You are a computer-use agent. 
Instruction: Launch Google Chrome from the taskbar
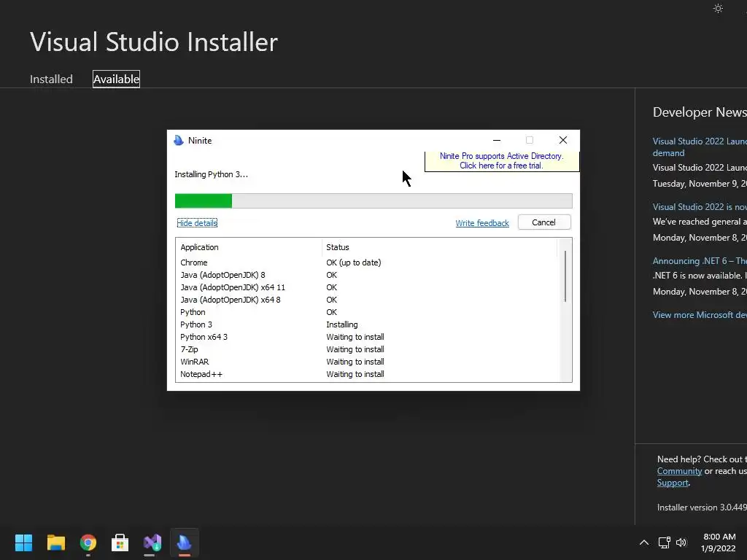(88, 542)
